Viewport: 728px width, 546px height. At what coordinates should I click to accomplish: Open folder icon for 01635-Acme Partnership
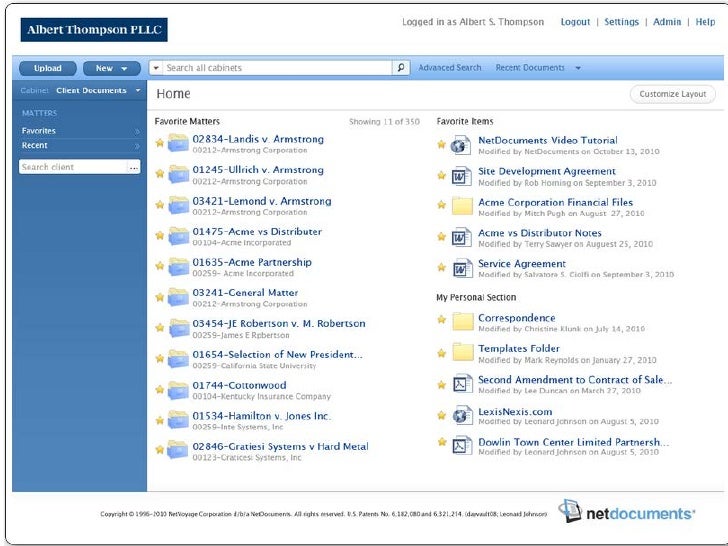pos(178,266)
